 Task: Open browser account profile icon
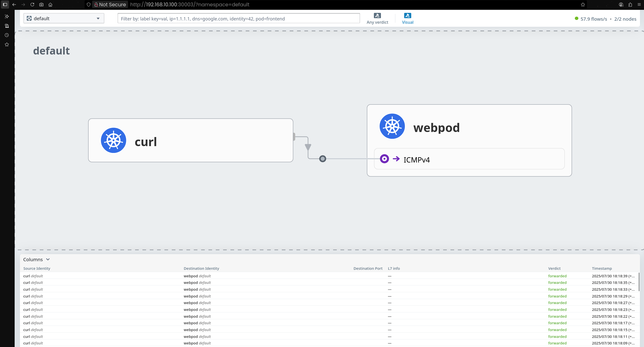point(621,5)
